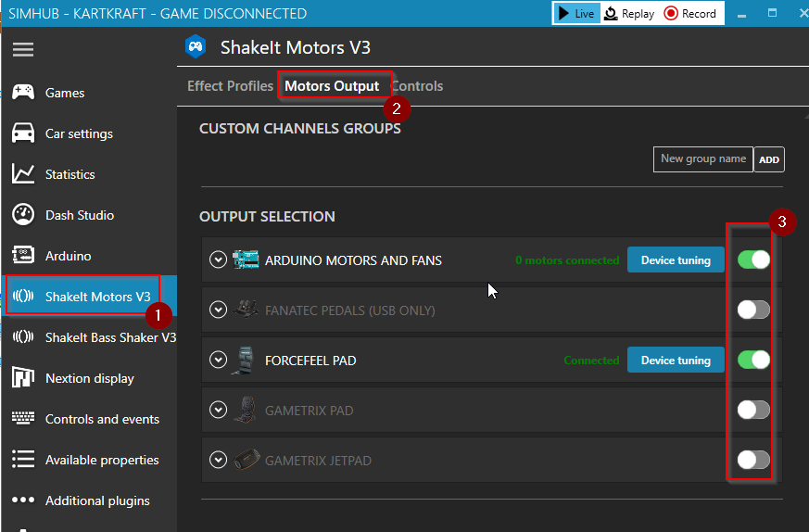This screenshot has height=532, width=809.
Task: Open Additional plugins in the sidebar
Action: click(89, 500)
